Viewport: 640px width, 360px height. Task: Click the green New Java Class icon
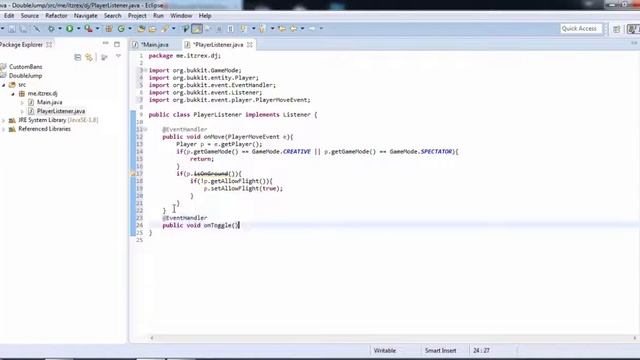(x=121, y=29)
